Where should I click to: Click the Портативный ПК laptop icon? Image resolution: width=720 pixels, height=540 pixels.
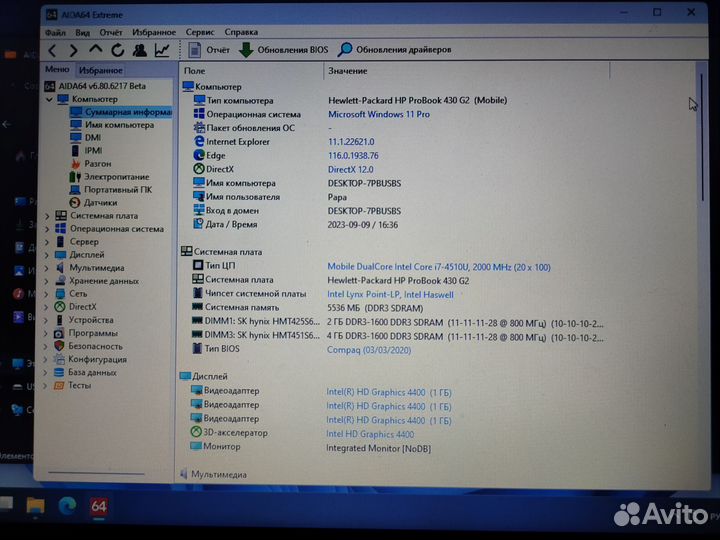pos(75,190)
